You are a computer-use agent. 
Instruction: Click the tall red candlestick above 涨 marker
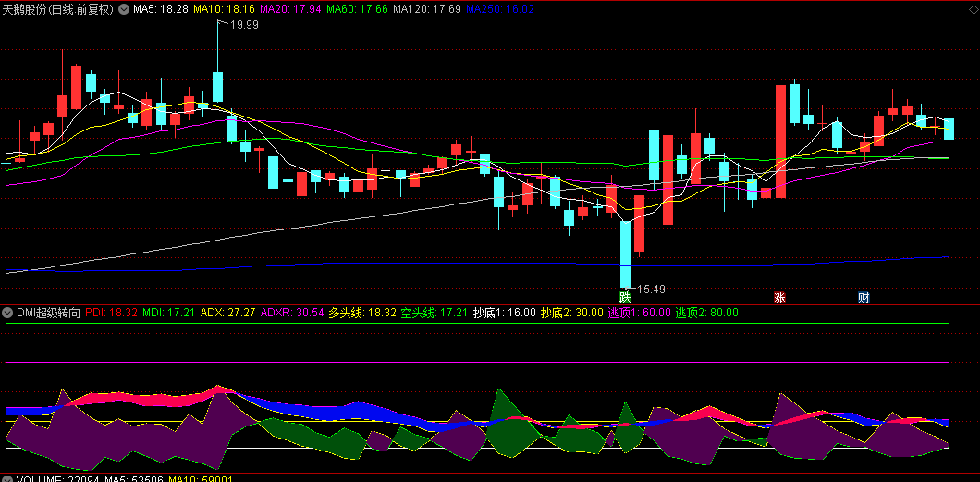pyautogui.click(x=780, y=142)
